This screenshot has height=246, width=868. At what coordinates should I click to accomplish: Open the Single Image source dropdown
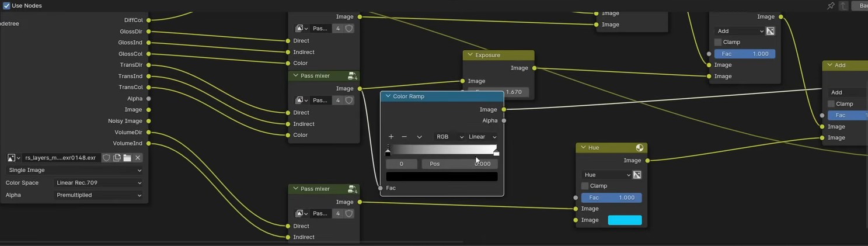click(x=74, y=170)
